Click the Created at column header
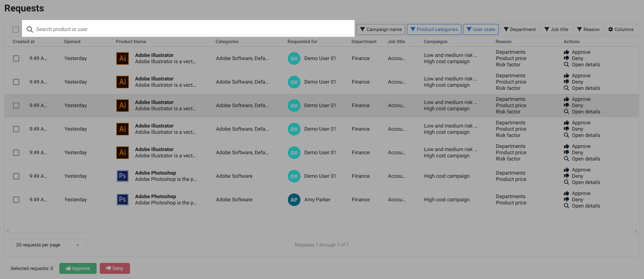Image resolution: width=644 pixels, height=279 pixels. [24, 42]
